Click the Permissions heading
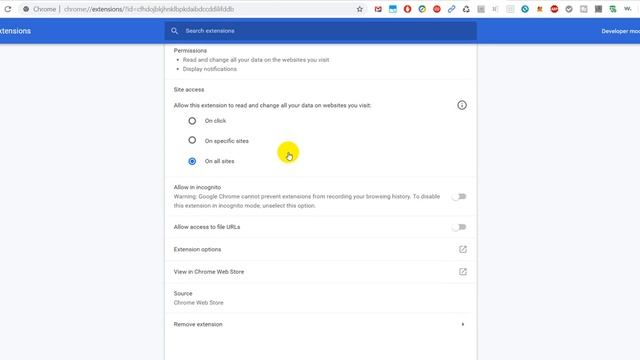This screenshot has height=360, width=640. tap(190, 51)
